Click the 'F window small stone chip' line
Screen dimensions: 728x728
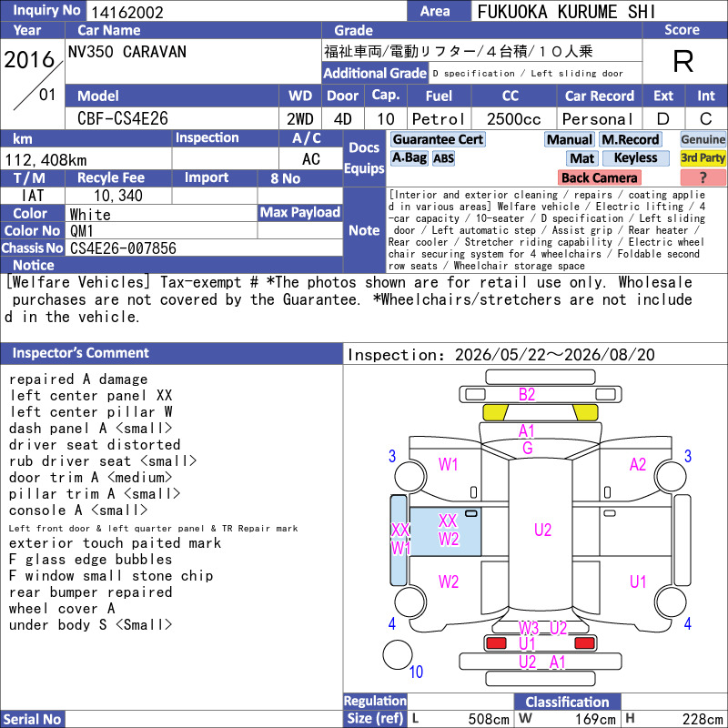pyautogui.click(x=111, y=576)
